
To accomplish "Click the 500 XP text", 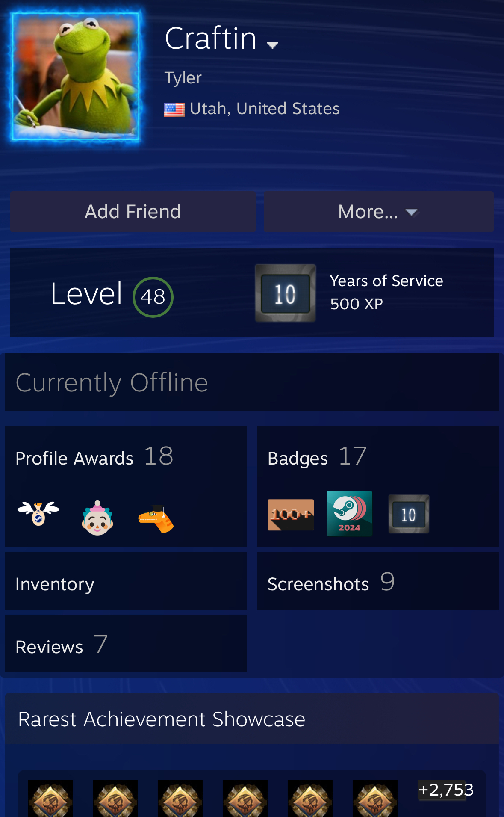I will click(x=357, y=304).
